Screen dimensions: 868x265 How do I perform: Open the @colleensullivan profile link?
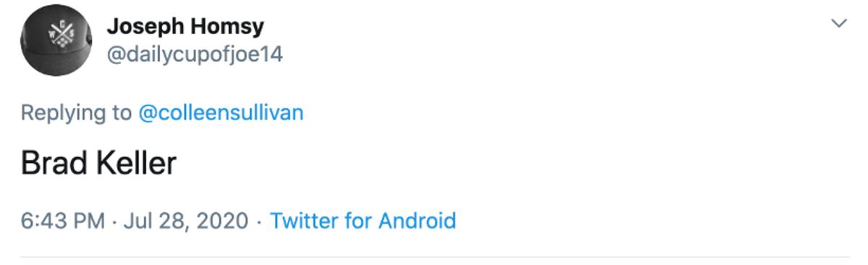(221, 113)
